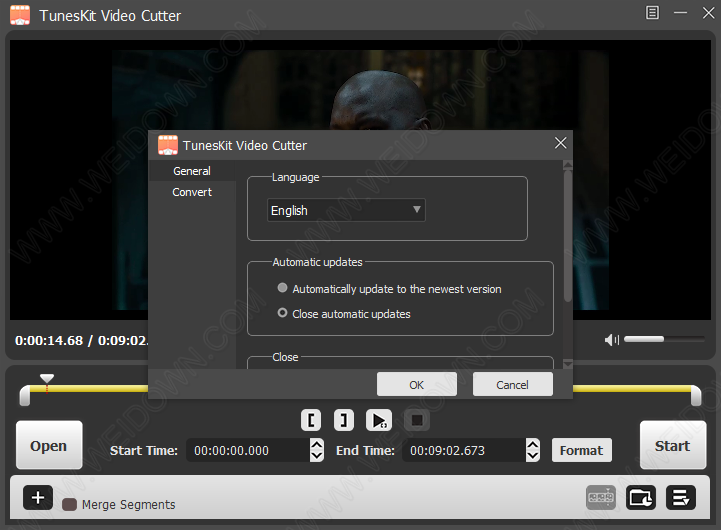This screenshot has height=530, width=721.
Task: Set segment start with left bracket button
Action: pos(311,420)
